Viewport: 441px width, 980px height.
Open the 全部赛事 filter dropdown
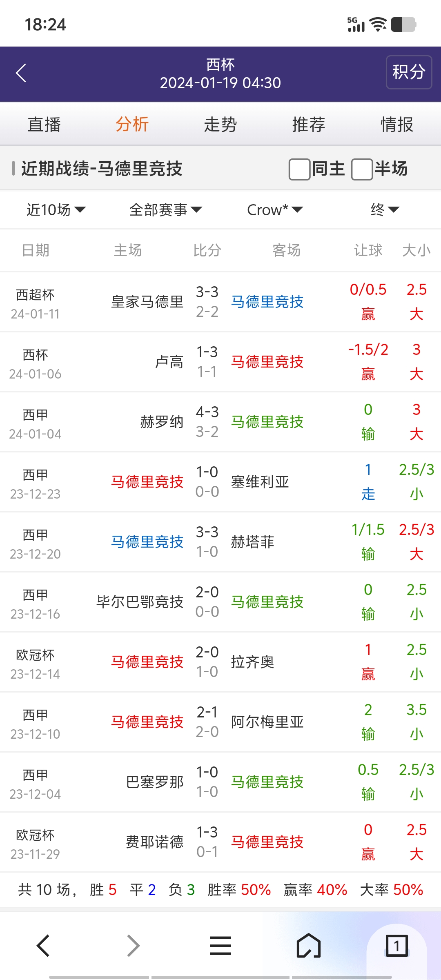165,210
